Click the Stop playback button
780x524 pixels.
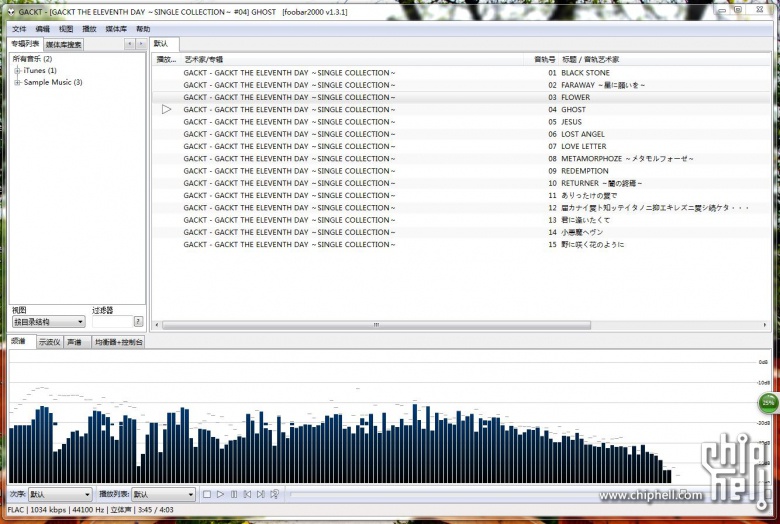coord(207,494)
